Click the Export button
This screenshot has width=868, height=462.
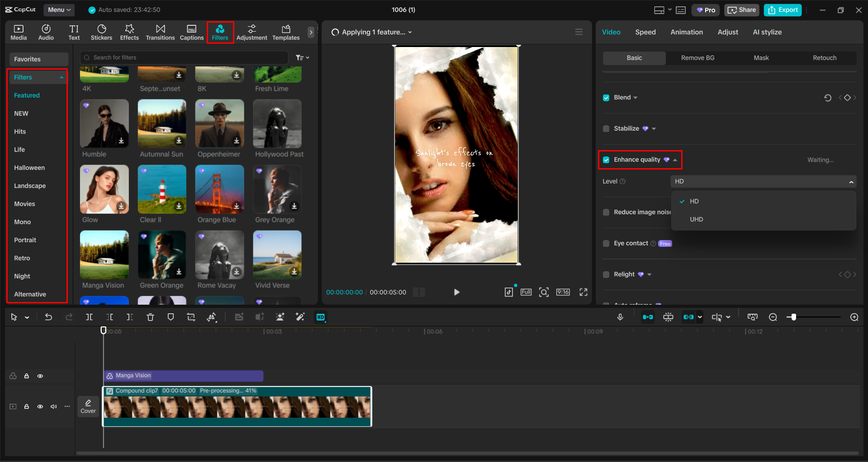pyautogui.click(x=782, y=9)
